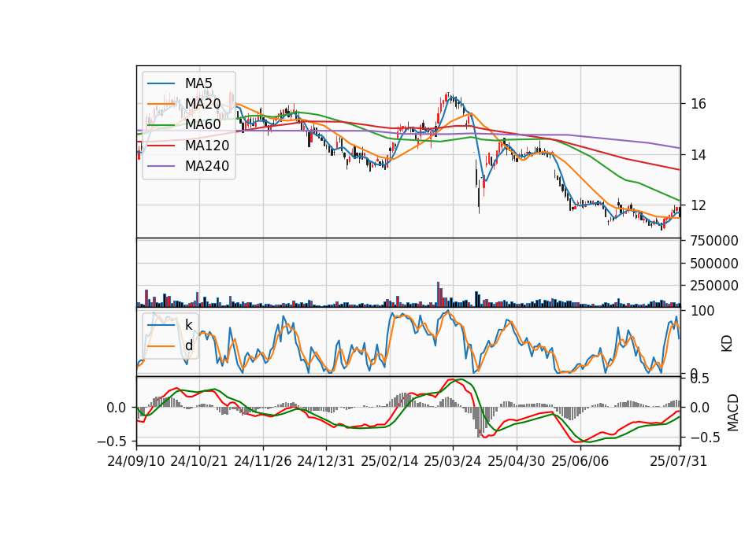Viewport: 756px width, 543px height.
Task: Click the volume axis value 250000
Action: click(x=714, y=286)
